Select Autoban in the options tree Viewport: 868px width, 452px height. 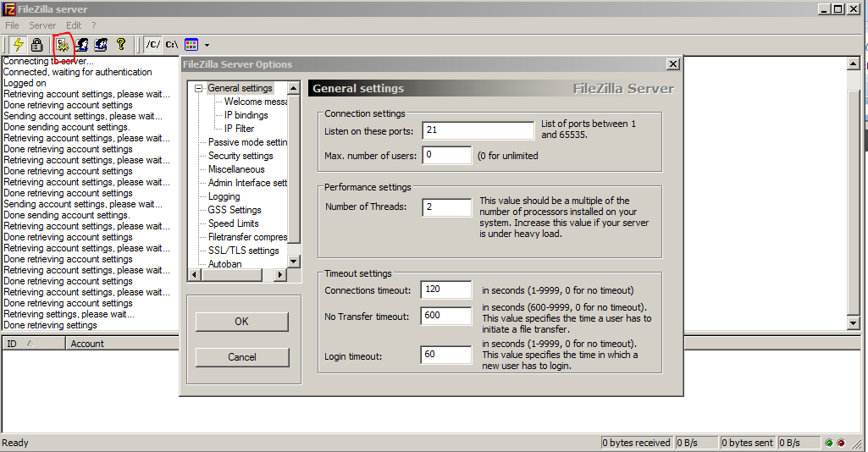[x=224, y=264]
